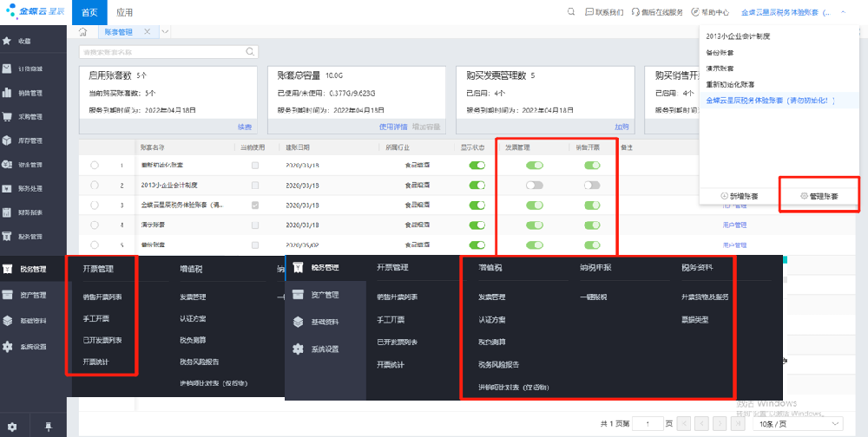Open 联系我们 contact link

(x=604, y=12)
